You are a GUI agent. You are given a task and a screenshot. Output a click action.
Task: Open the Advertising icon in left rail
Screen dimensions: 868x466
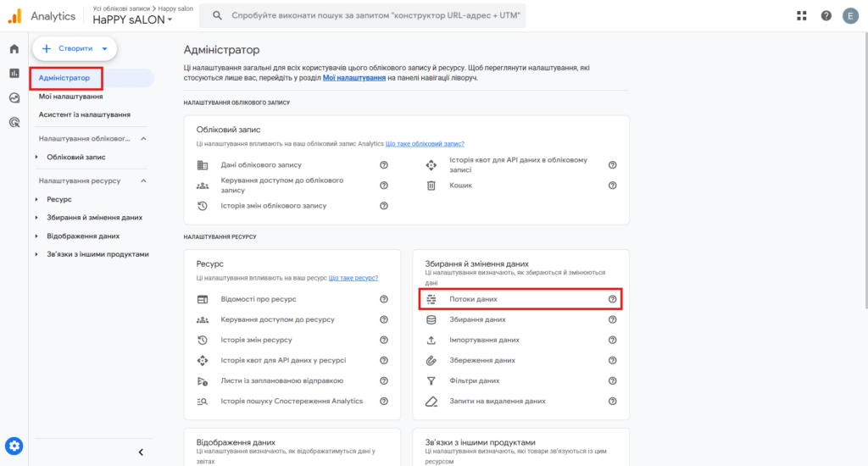[14, 122]
